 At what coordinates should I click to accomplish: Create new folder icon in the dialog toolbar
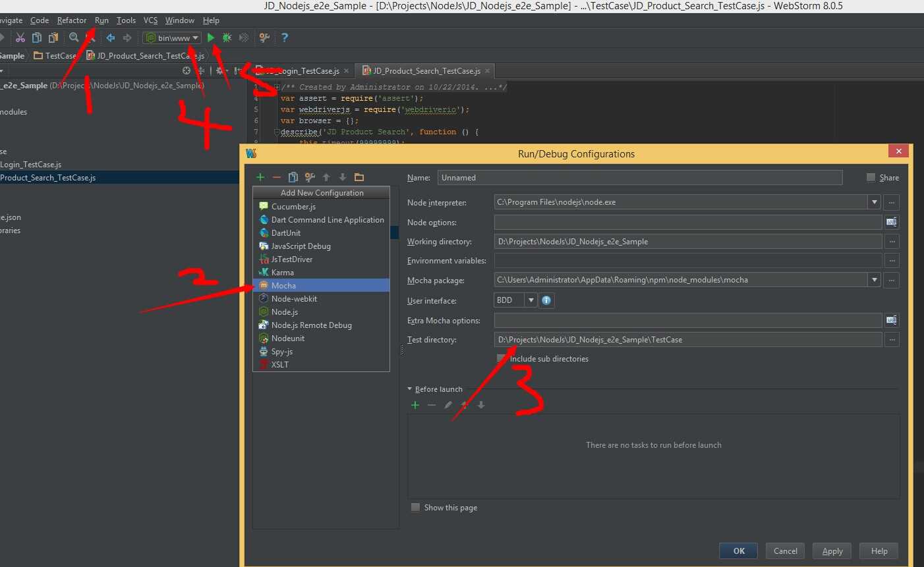tap(359, 177)
